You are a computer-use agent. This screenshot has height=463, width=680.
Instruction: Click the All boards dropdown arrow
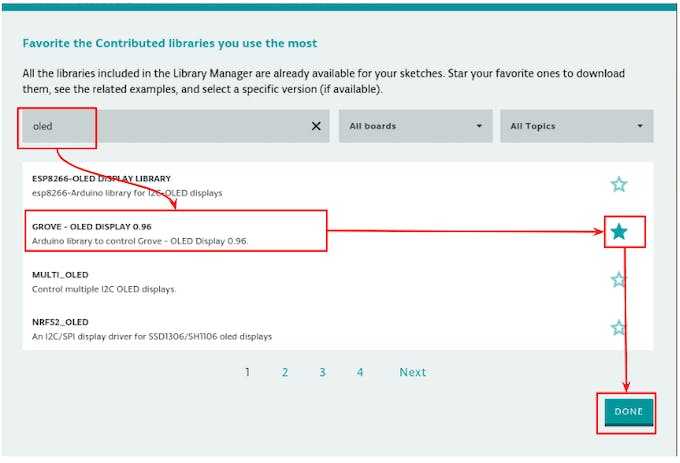point(479,126)
